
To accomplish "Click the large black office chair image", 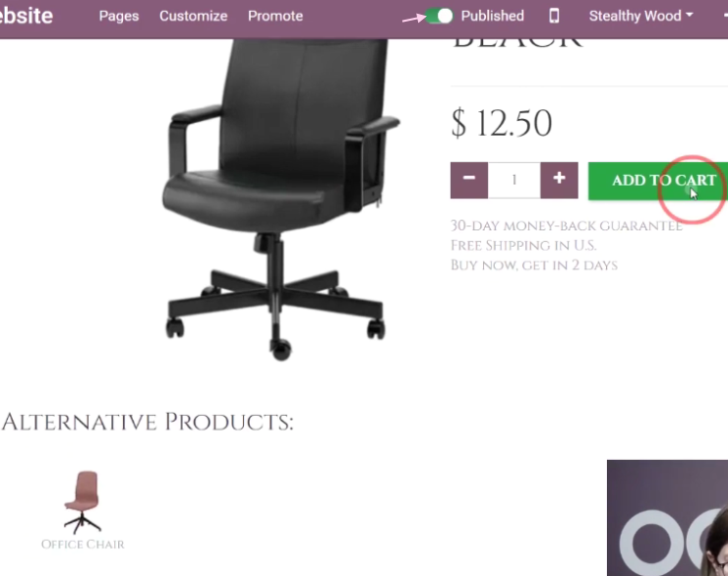I will 278,200.
